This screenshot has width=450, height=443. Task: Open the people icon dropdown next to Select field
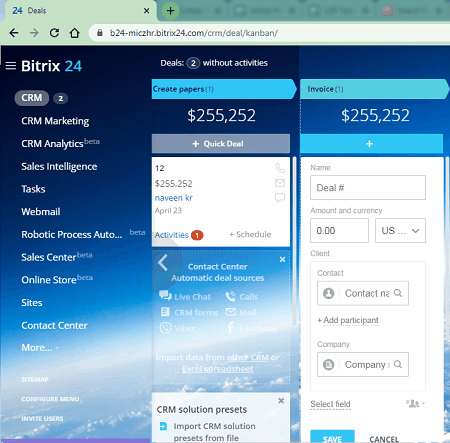[x=415, y=403]
